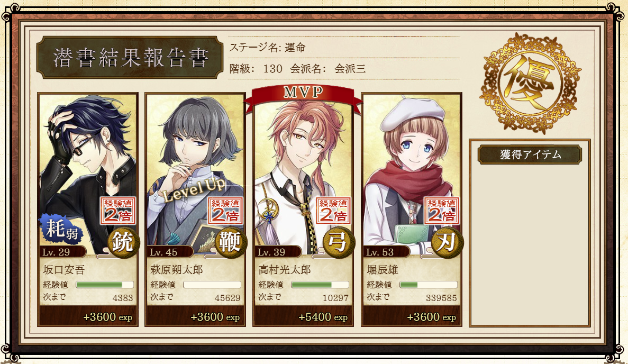This screenshot has height=364, width=628.
Task: Click the 弓 weapon icon on 高村光太郎's card
Action: pos(339,242)
